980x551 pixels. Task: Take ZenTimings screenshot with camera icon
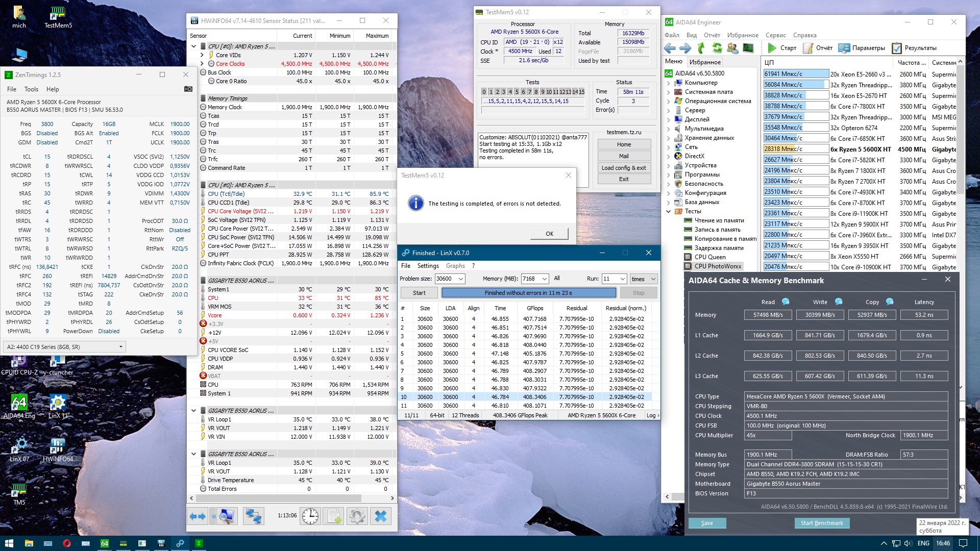[x=188, y=89]
